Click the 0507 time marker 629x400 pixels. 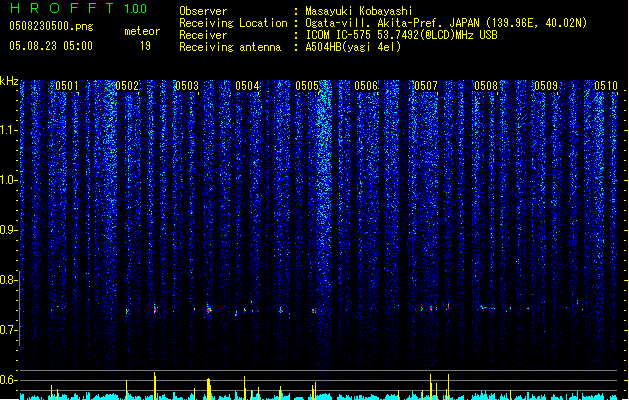click(x=426, y=86)
